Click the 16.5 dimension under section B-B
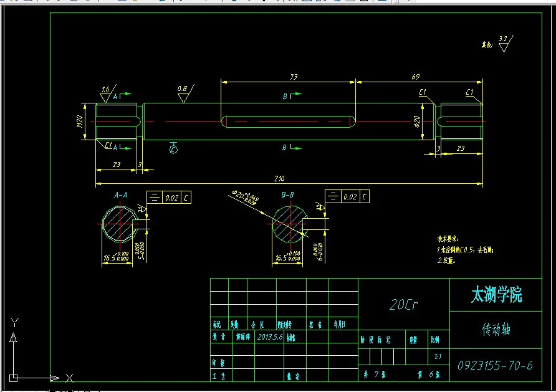Viewport: 556px width, 392px height. pyautogui.click(x=287, y=257)
